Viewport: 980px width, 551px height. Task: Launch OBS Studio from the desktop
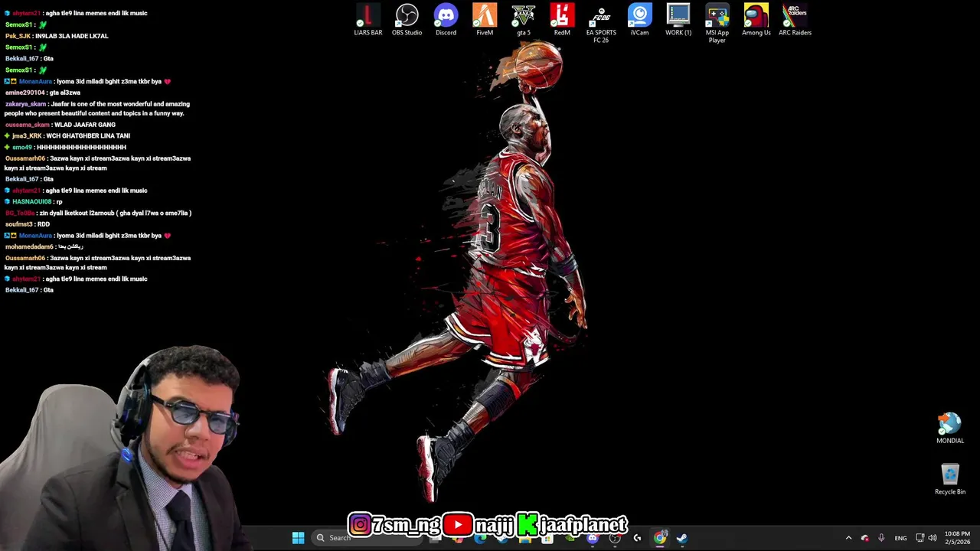point(407,19)
